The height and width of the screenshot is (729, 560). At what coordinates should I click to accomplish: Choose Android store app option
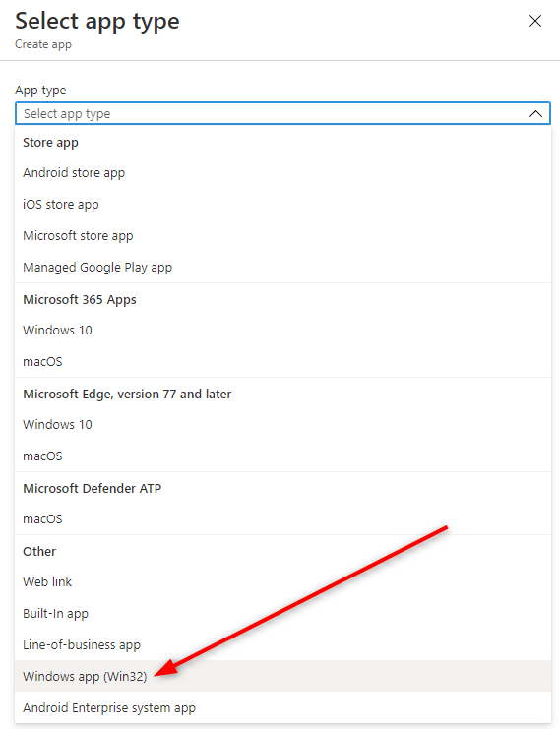point(282,173)
